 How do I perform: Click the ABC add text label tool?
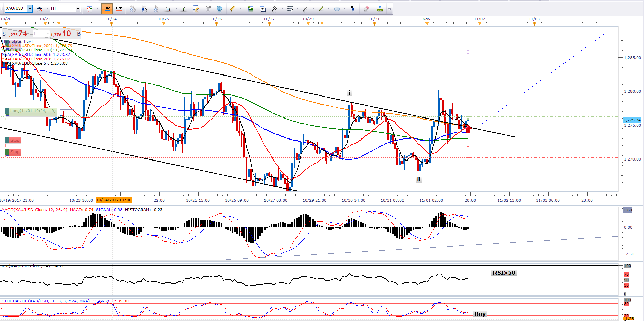[352, 9]
